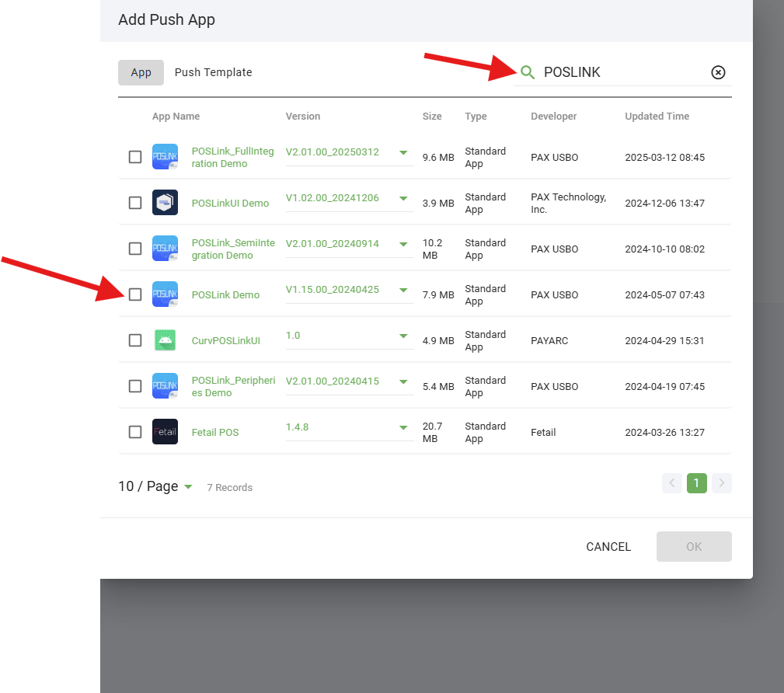Viewport: 784px width, 693px height.
Task: Click the POSLink Demo app icon
Action: [165, 294]
